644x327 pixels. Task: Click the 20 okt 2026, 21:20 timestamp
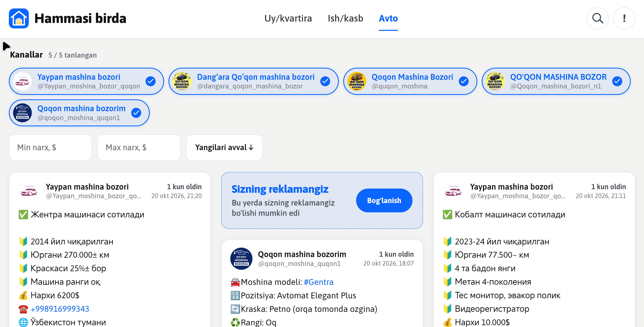[x=177, y=196]
